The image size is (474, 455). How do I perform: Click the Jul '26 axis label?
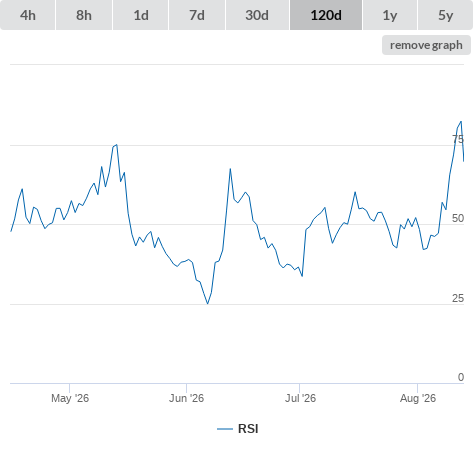click(x=300, y=398)
